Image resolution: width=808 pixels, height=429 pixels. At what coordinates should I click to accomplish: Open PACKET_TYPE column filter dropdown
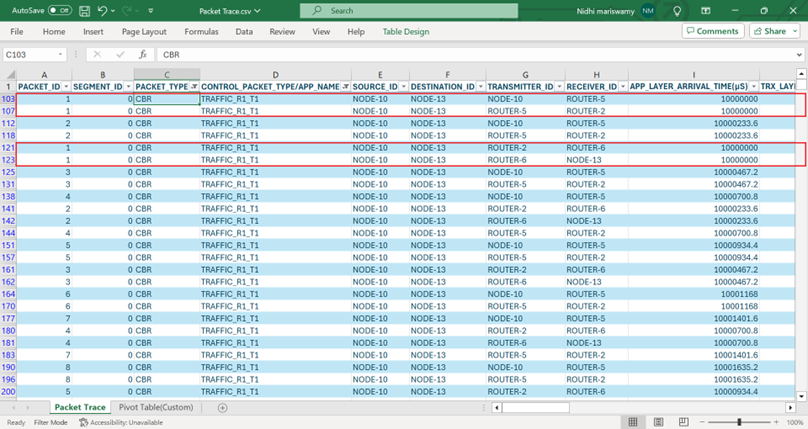(x=192, y=87)
